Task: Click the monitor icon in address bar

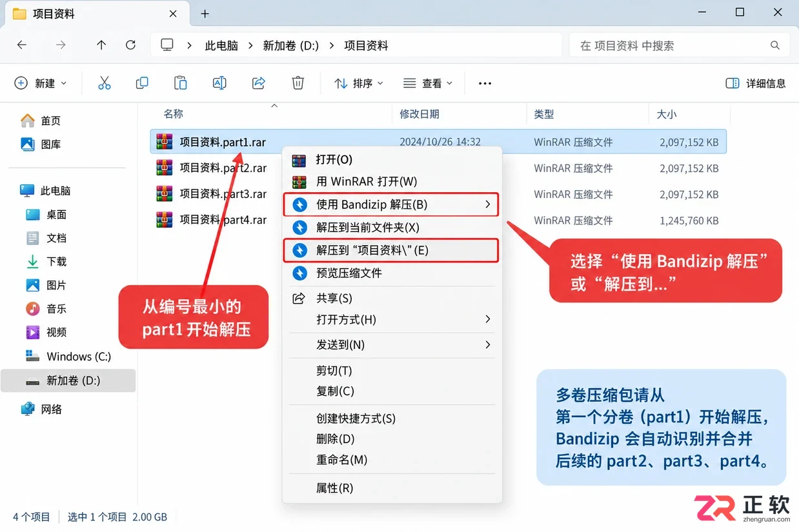Action: 167,45
